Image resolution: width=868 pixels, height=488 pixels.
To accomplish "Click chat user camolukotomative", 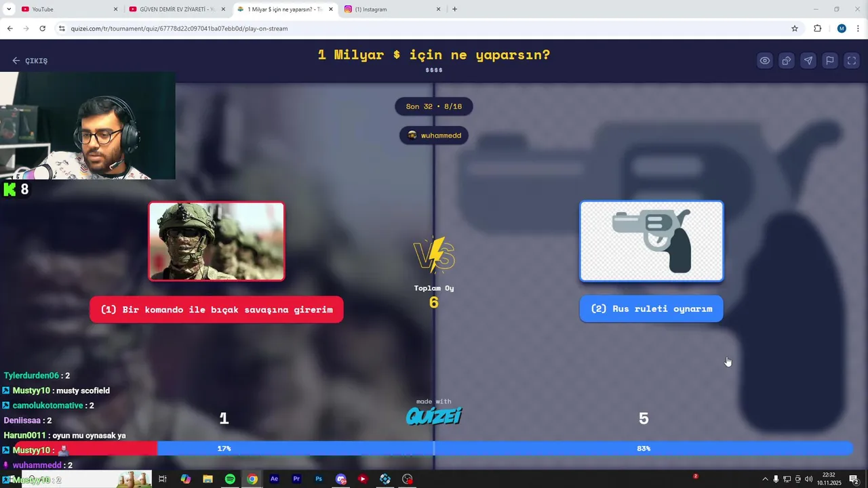I will point(48,405).
